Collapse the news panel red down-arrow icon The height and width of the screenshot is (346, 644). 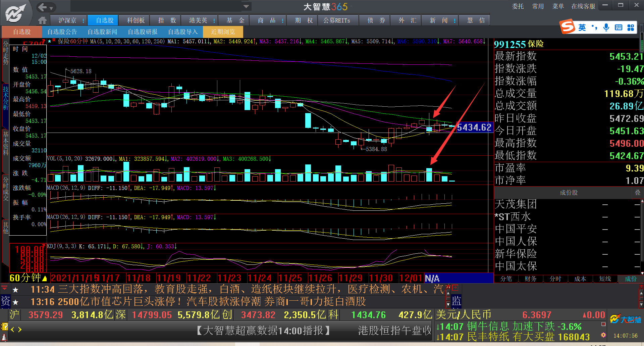tap(5, 289)
